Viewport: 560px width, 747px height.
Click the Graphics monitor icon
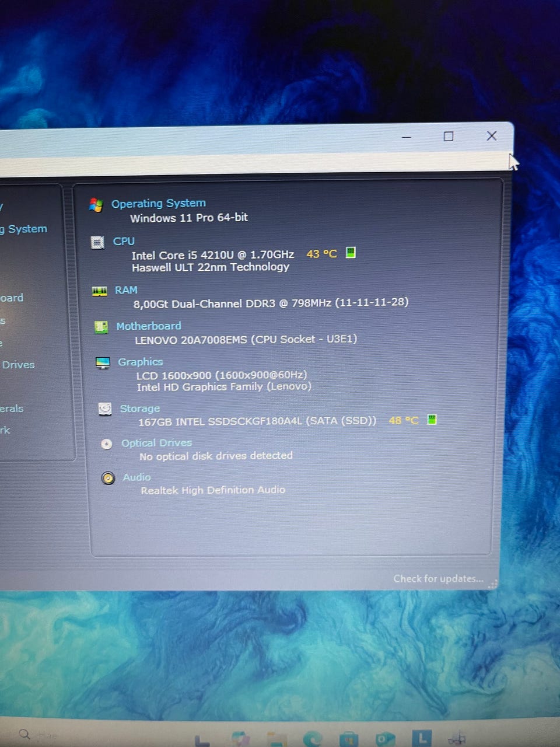103,363
